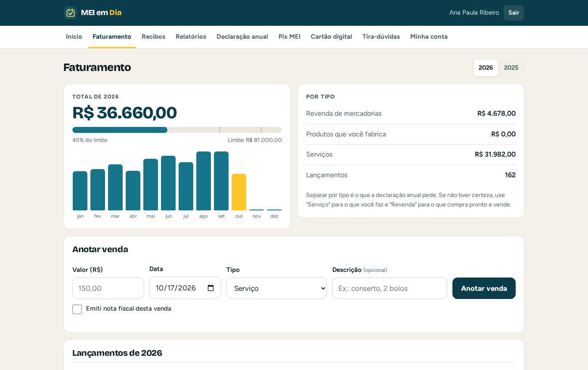Image resolution: width=588 pixels, height=370 pixels.
Task: Click the May bar in the chart
Action: pyautogui.click(x=151, y=185)
